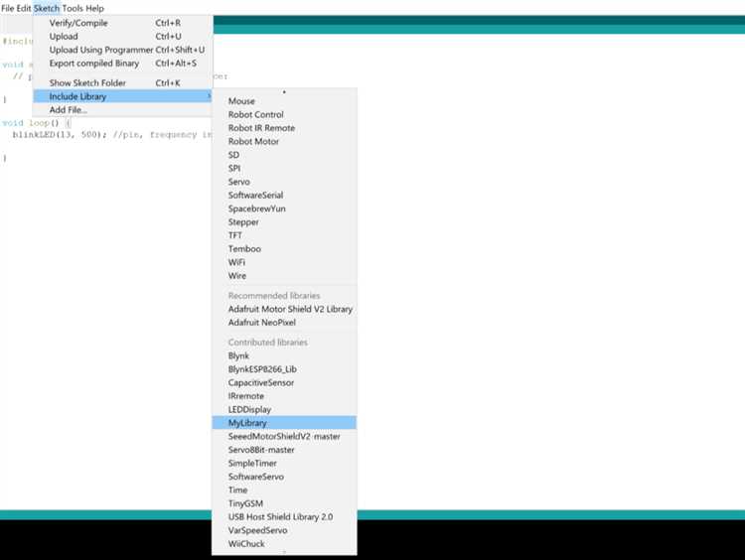Open the Edit menu
The image size is (745, 560).
pos(24,8)
